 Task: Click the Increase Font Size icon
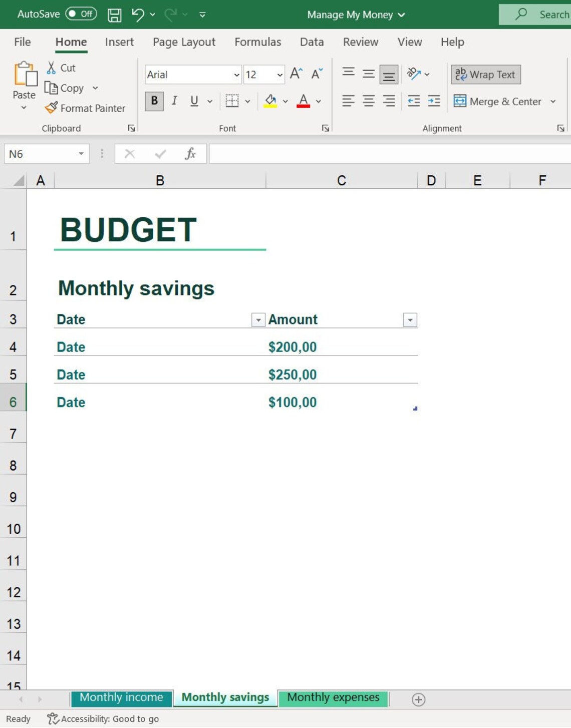(296, 73)
